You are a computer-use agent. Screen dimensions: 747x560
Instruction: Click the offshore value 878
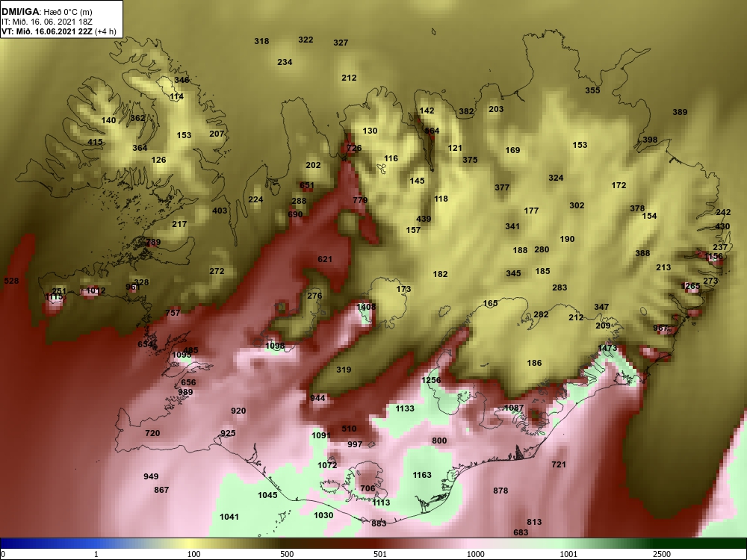tap(500, 491)
